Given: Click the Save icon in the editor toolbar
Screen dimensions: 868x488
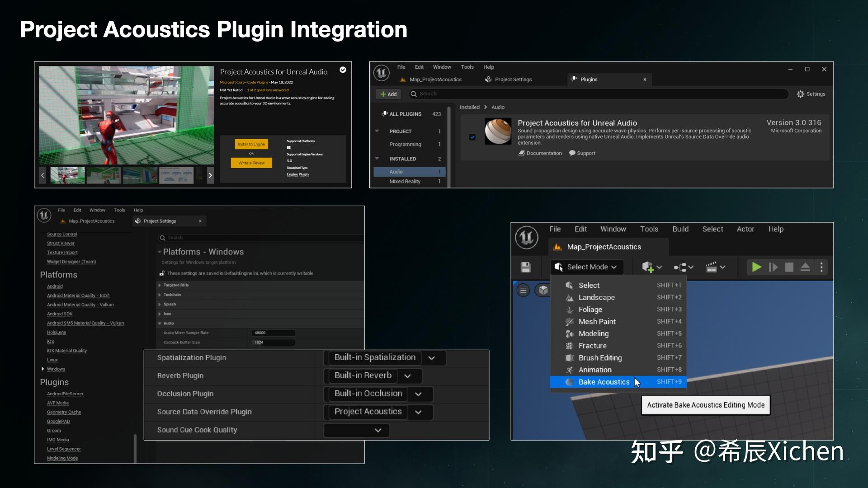Looking at the screenshot, I should 526,267.
